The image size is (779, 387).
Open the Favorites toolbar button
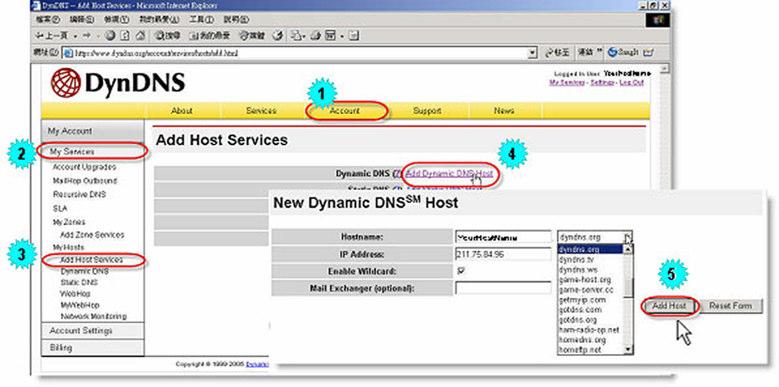pyautogui.click(x=210, y=36)
